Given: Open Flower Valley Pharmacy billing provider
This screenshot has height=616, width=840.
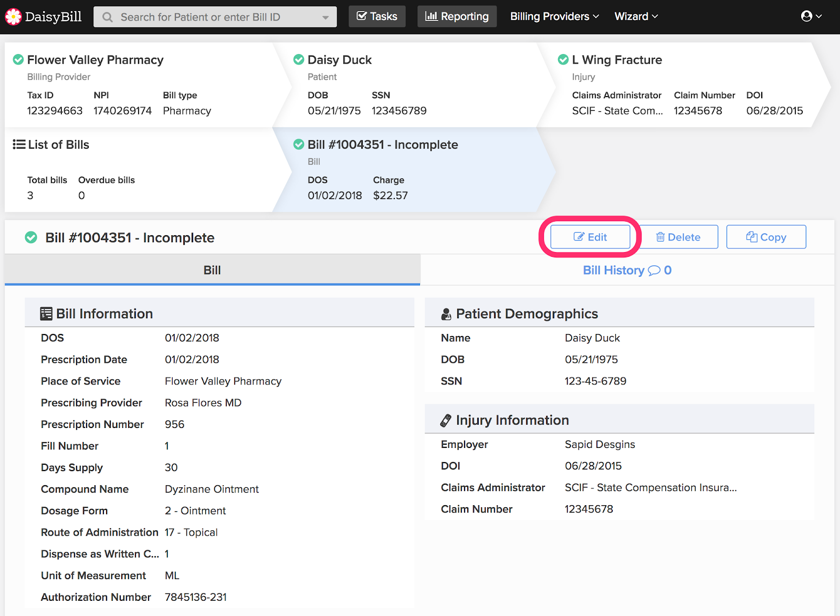Looking at the screenshot, I should click(x=95, y=60).
